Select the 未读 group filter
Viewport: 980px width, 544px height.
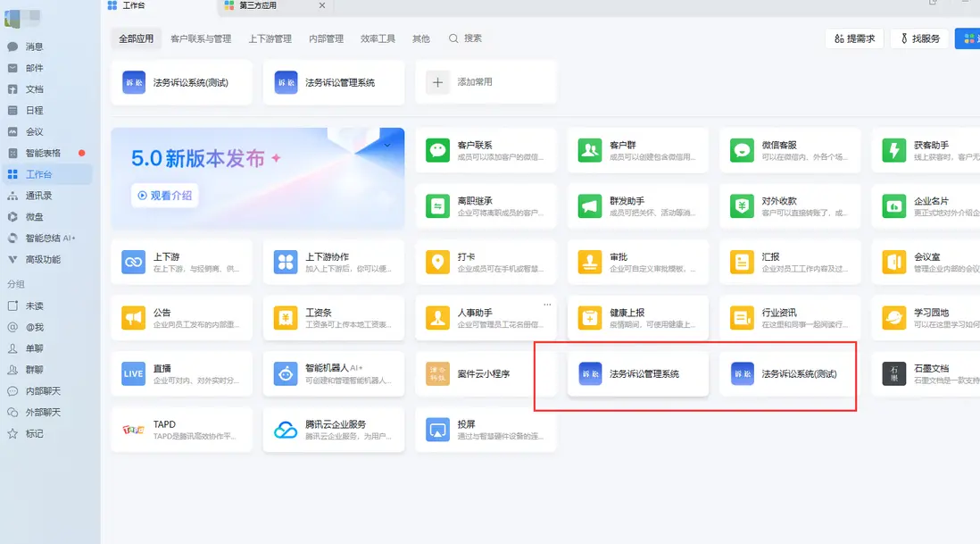[35, 306]
